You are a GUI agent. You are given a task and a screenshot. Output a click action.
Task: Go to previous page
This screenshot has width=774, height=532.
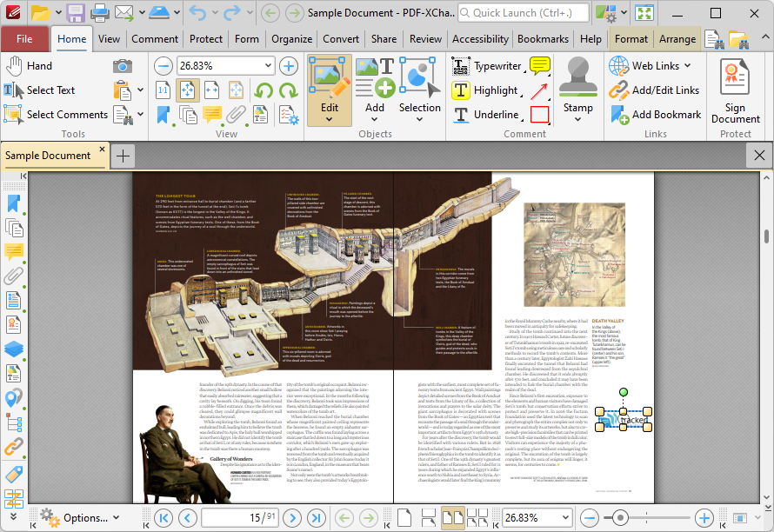click(188, 518)
